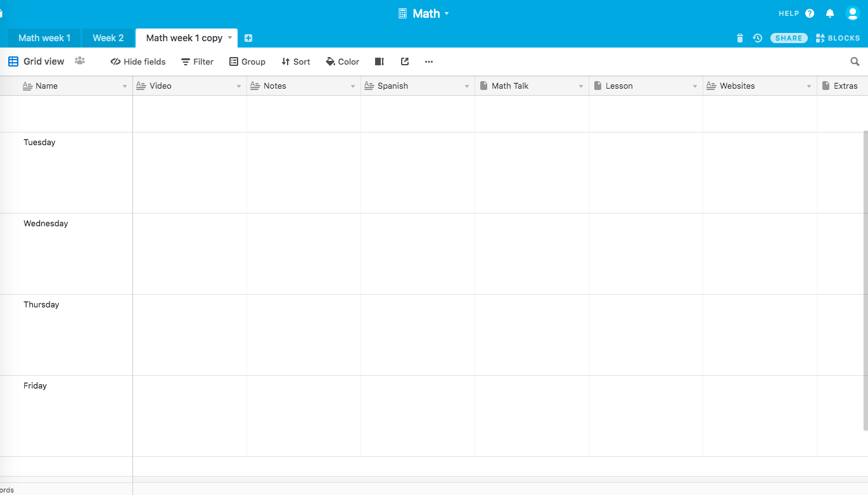Open the more options ellipsis menu

429,61
